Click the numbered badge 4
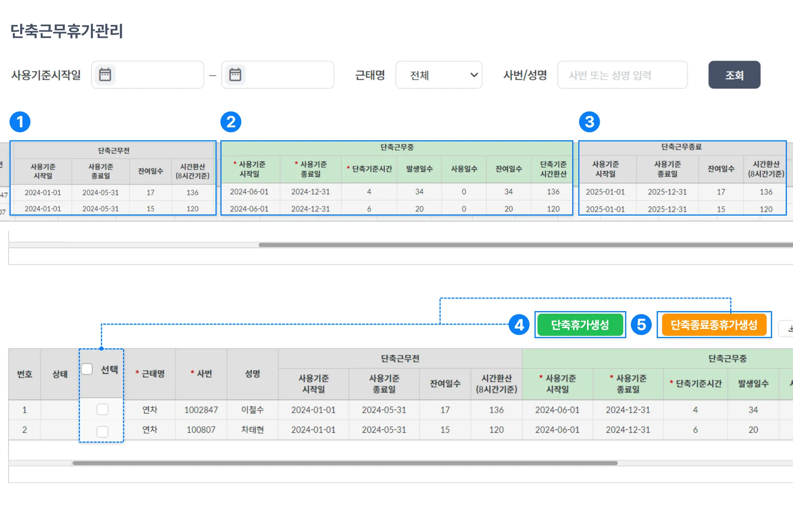The image size is (793, 532). tap(519, 325)
